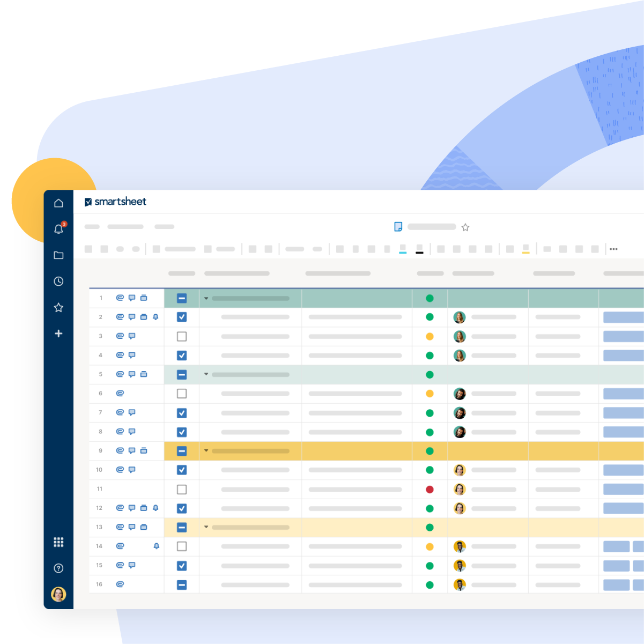The image size is (644, 644).
Task: Open reminder bell on row 12
Action: click(x=156, y=508)
